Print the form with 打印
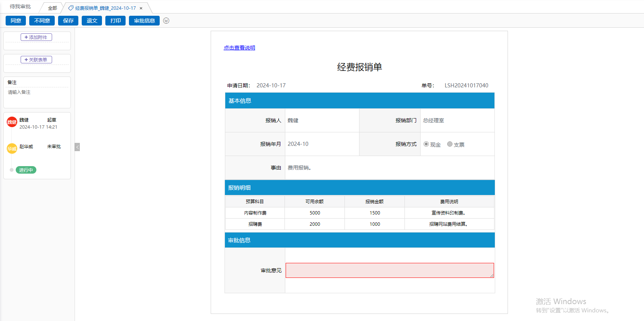Image resolution: width=644 pixels, height=321 pixels. tap(115, 21)
